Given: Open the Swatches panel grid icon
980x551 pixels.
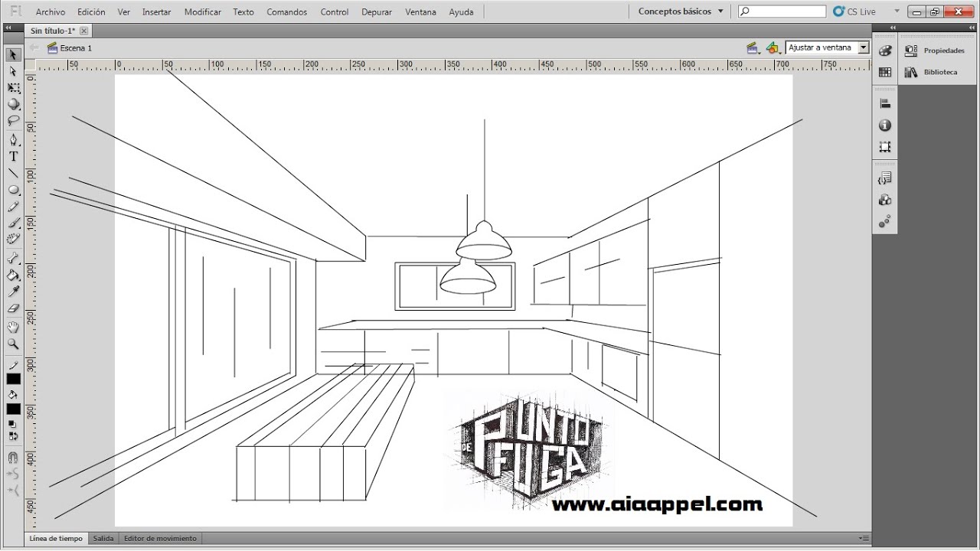Looking at the screenshot, I should click(885, 72).
